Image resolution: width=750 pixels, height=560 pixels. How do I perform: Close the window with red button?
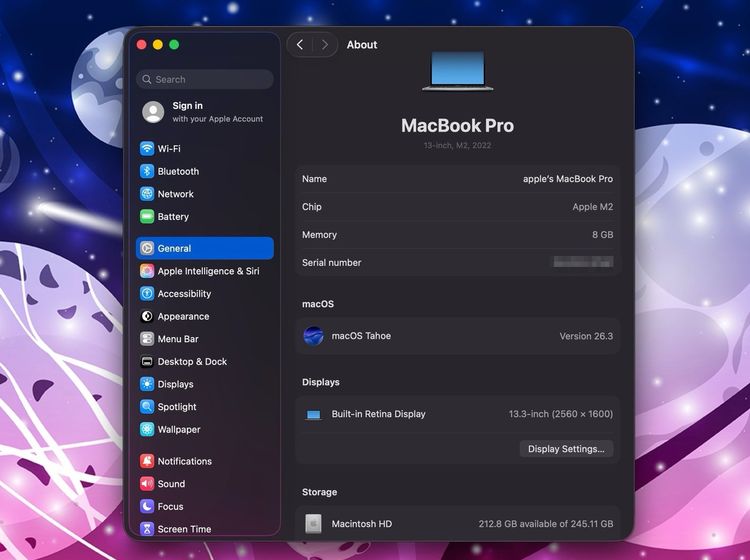pyautogui.click(x=142, y=44)
